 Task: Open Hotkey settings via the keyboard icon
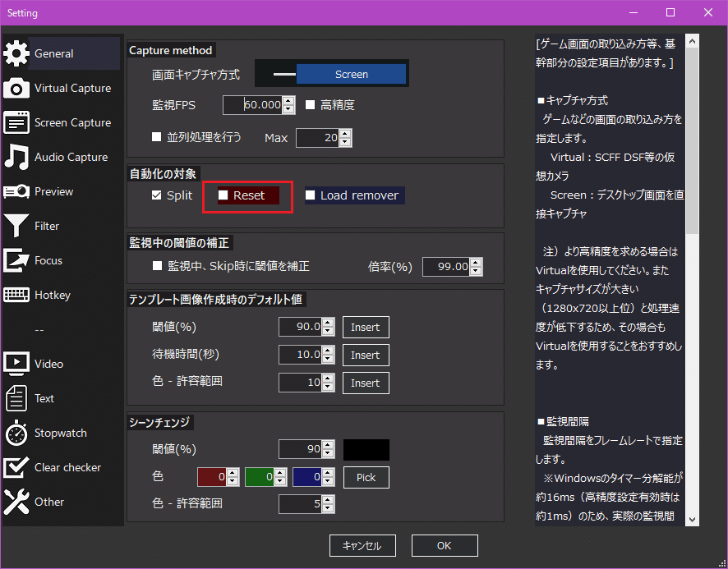(x=16, y=295)
